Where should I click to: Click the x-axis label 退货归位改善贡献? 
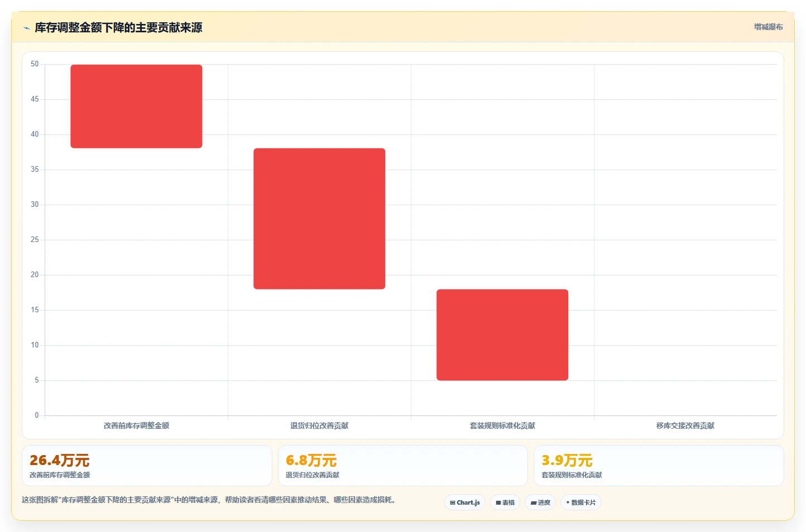tap(319, 425)
